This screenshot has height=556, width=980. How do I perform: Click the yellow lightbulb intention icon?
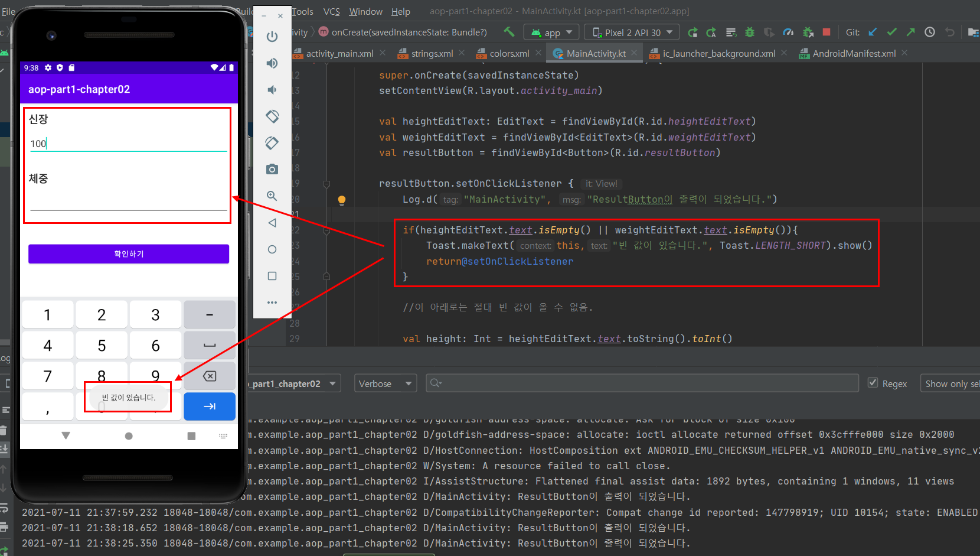coord(341,201)
